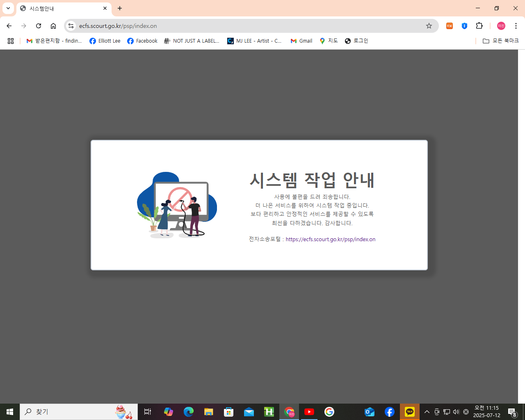The image size is (525, 420).
Task: Reload the page
Action: point(39,25)
